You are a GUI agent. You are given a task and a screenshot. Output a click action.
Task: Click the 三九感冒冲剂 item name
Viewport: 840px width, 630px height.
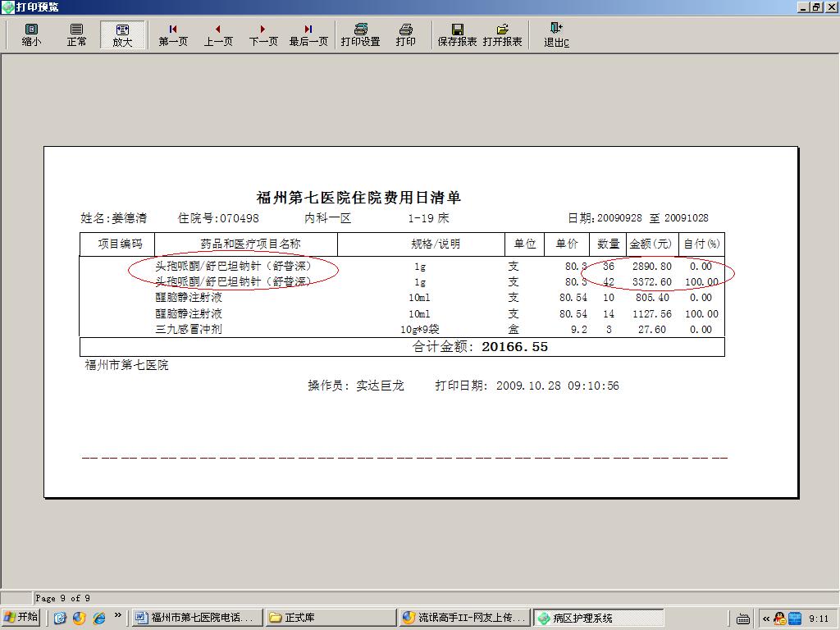pyautogui.click(x=189, y=329)
